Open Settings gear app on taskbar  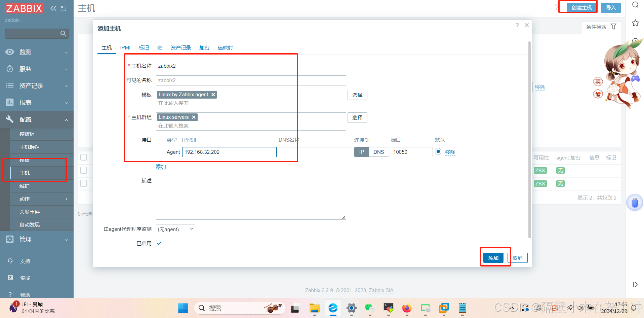coord(351,308)
